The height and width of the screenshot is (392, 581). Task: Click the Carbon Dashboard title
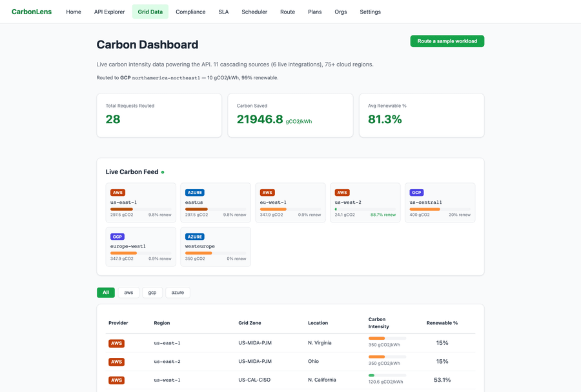(x=147, y=44)
